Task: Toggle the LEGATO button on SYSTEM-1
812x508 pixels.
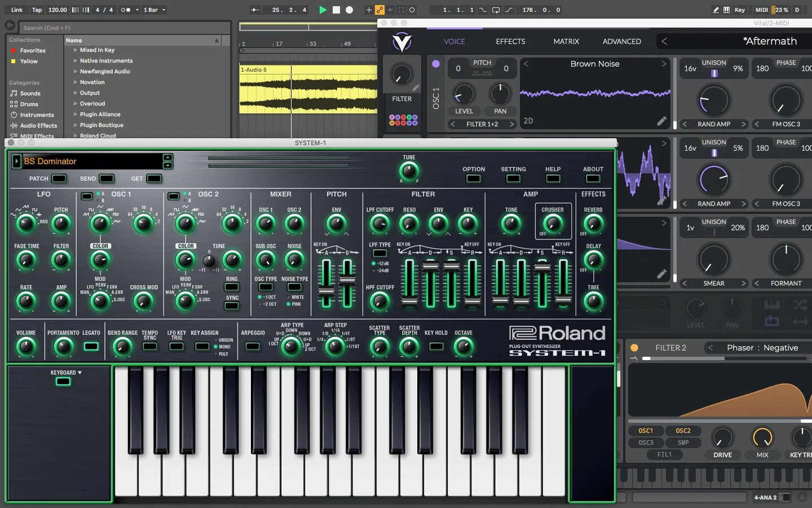Action: [x=91, y=346]
